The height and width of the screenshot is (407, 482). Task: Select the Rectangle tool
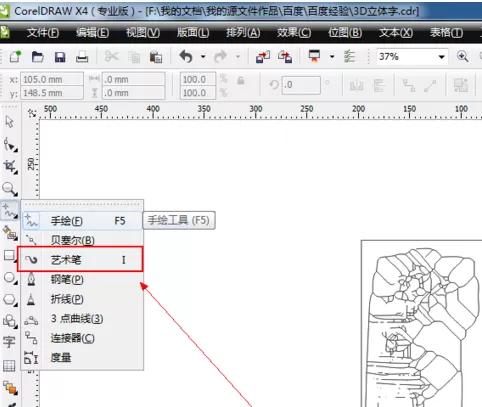point(9,256)
